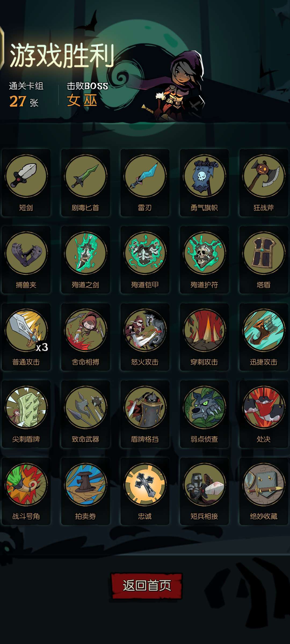
Task: Open the 雷刃 thunder blade card
Action: pos(145,182)
